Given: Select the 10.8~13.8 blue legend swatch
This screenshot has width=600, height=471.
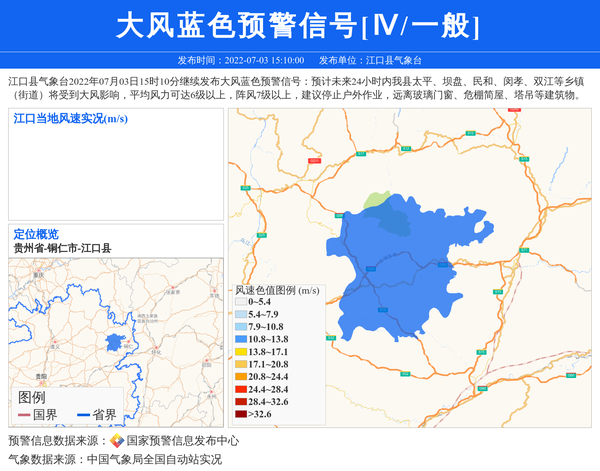Looking at the screenshot, I should 240,339.
